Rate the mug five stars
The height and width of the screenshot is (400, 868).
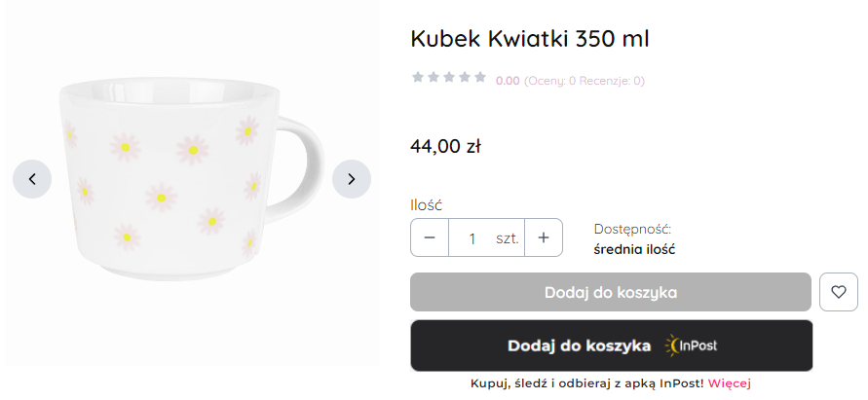point(479,77)
